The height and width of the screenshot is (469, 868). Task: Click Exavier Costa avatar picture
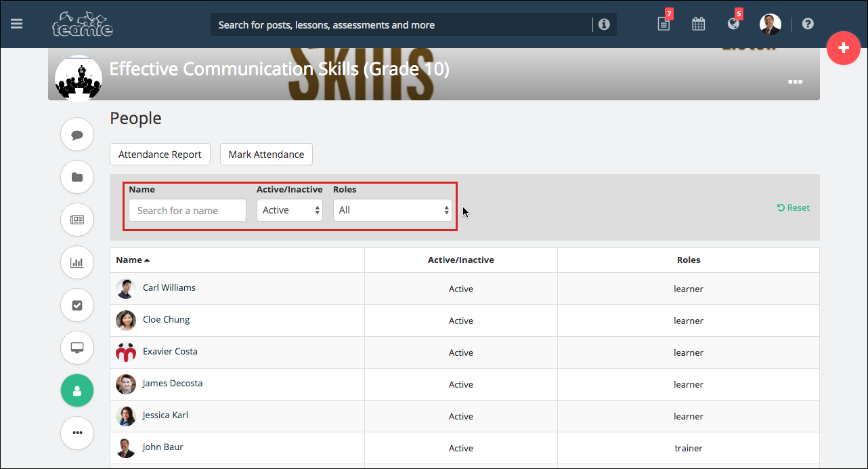[126, 352]
